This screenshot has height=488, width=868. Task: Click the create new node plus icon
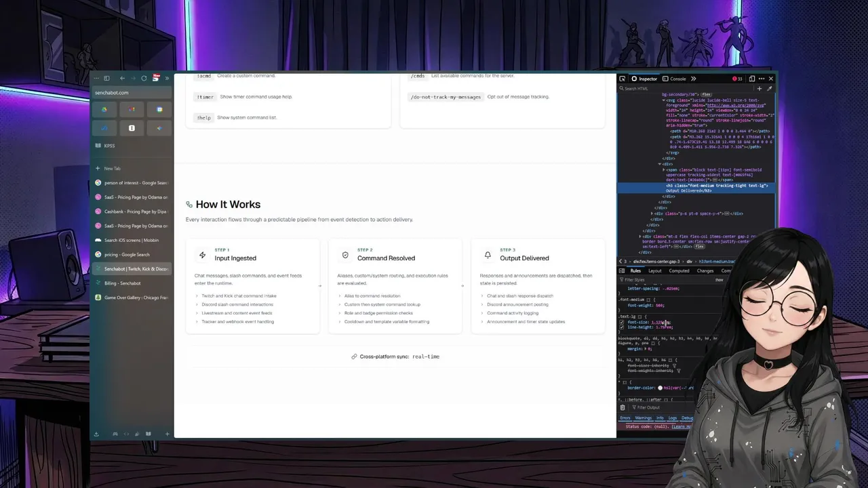pyautogui.click(x=759, y=88)
